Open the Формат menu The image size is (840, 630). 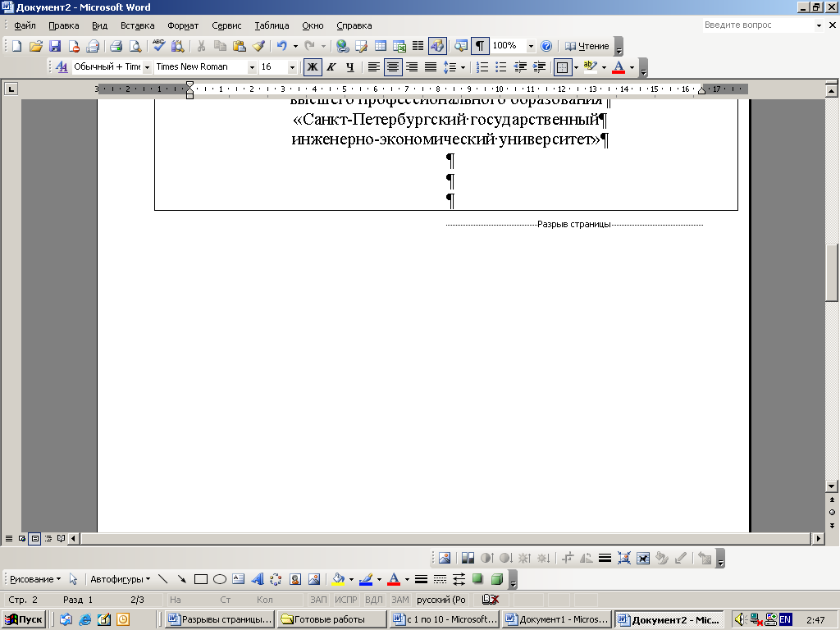click(183, 25)
